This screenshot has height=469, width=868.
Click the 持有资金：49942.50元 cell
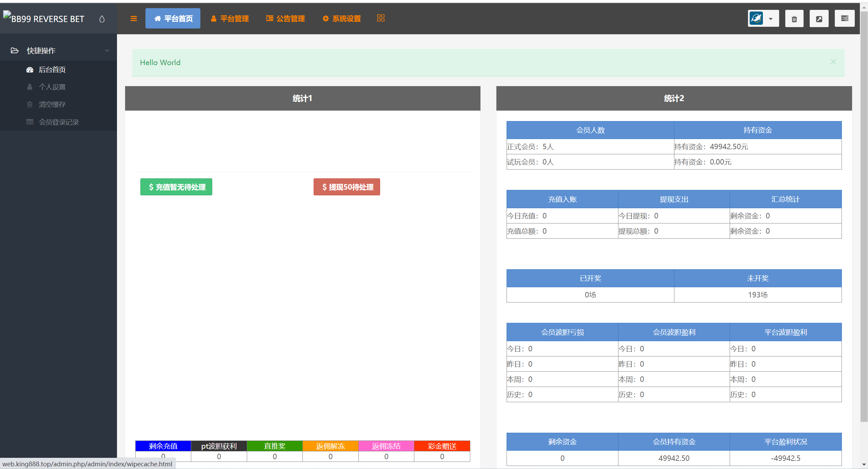pos(758,146)
